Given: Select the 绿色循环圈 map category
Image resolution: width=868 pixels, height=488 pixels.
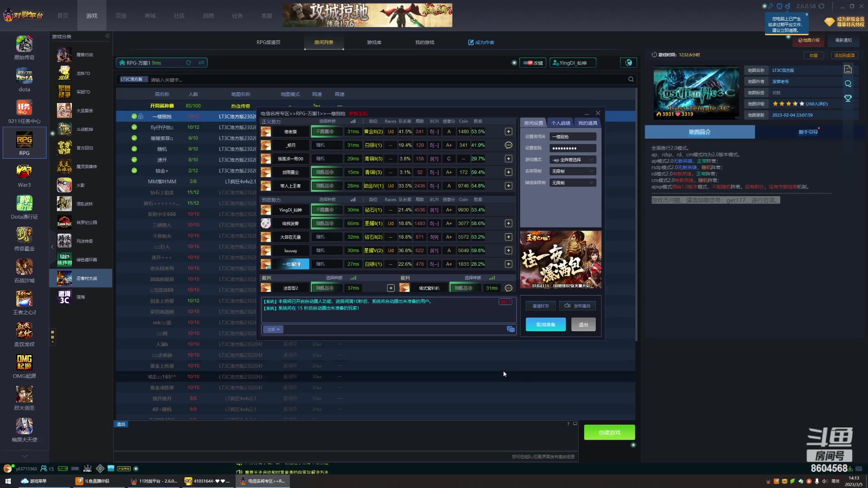Looking at the screenshot, I should tap(80, 260).
